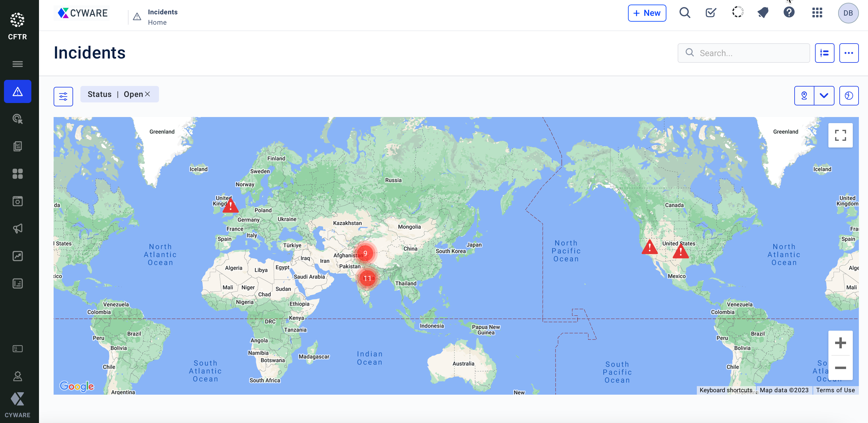
Task: Click the threat search sidebar icon
Action: pos(18,119)
